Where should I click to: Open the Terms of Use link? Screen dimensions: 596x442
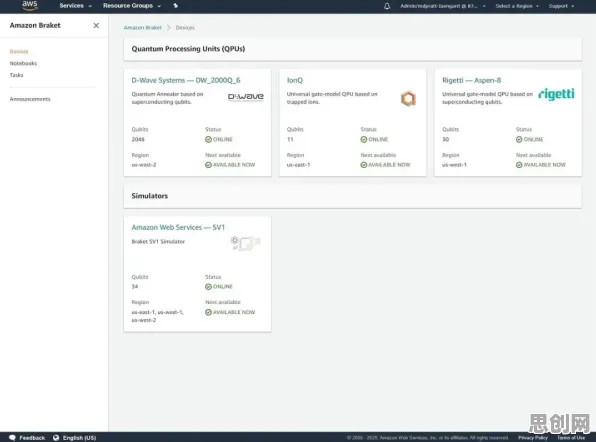(571, 438)
